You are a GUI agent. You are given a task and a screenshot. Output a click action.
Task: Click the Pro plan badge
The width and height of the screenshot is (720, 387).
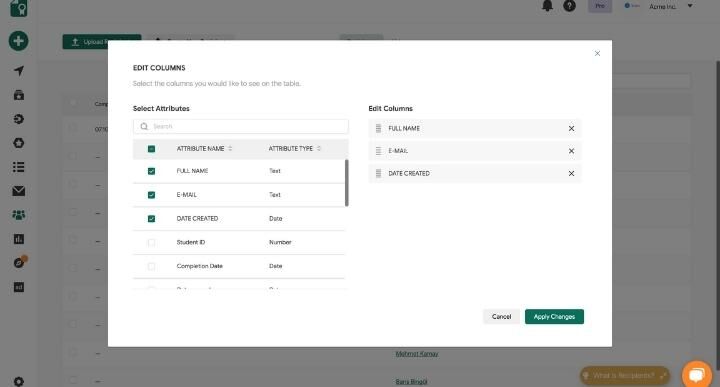tap(600, 6)
